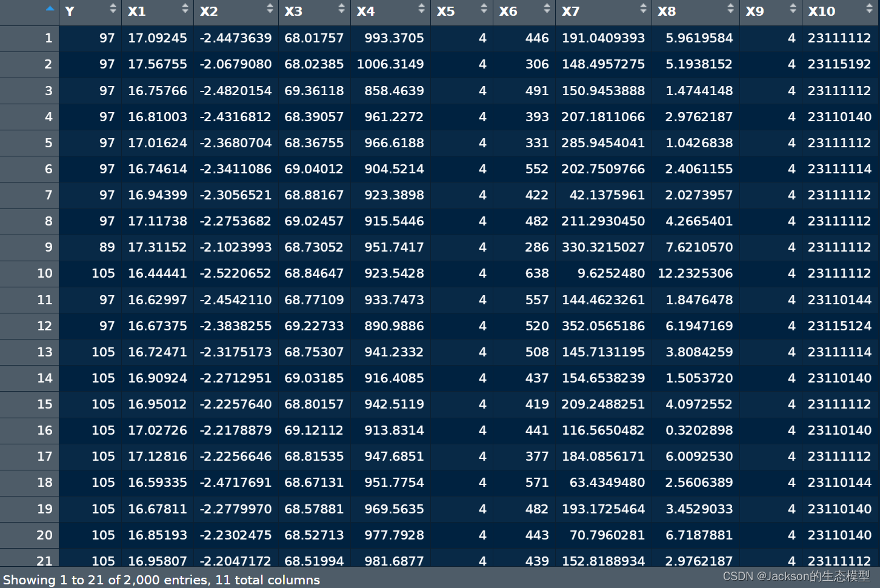Sort by the row index column arrow
The width and height of the screenshot is (880, 588).
click(50, 8)
